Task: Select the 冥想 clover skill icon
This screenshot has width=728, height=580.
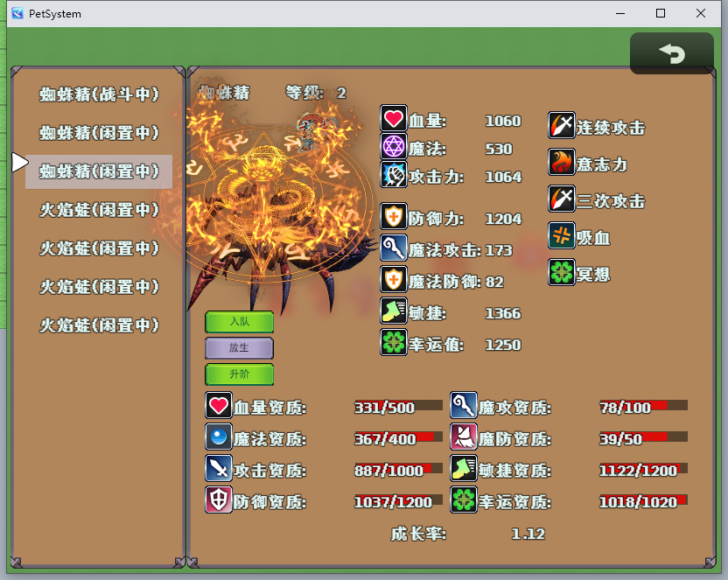Action: tap(562, 272)
